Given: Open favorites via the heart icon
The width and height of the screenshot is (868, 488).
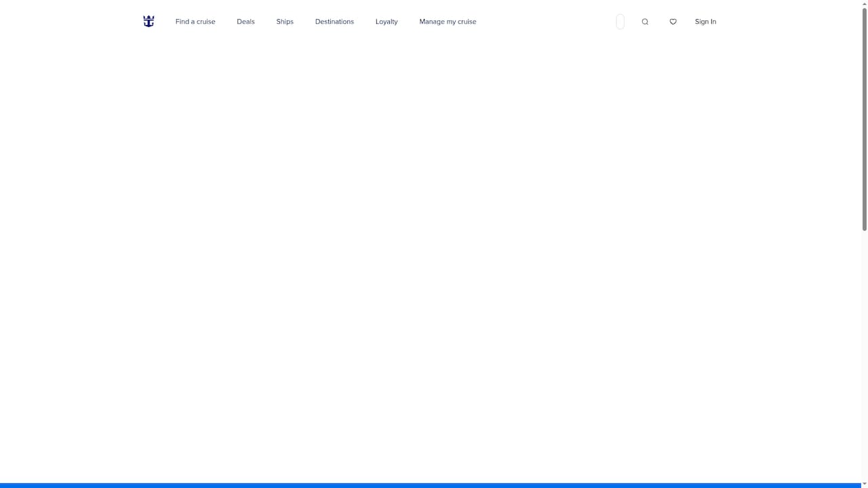Looking at the screenshot, I should [x=673, y=22].
